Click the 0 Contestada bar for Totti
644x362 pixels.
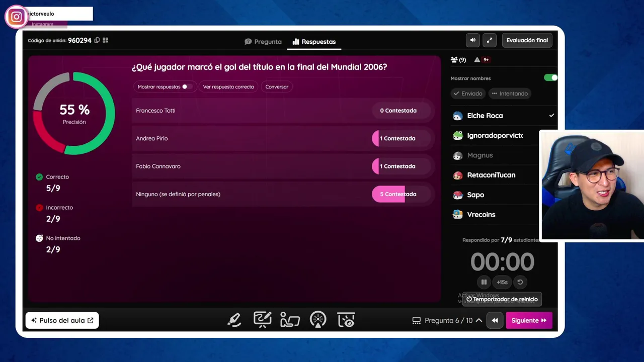point(401,111)
